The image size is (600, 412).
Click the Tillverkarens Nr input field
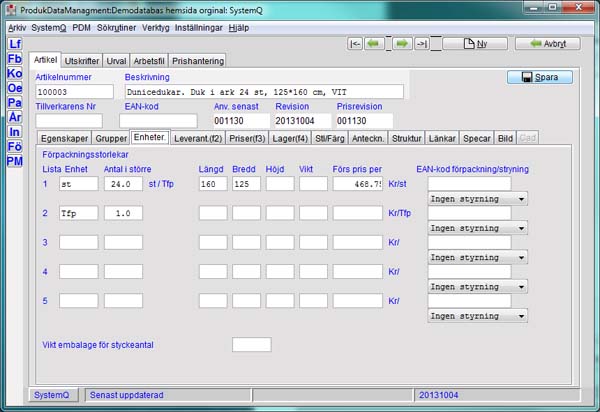(x=69, y=121)
